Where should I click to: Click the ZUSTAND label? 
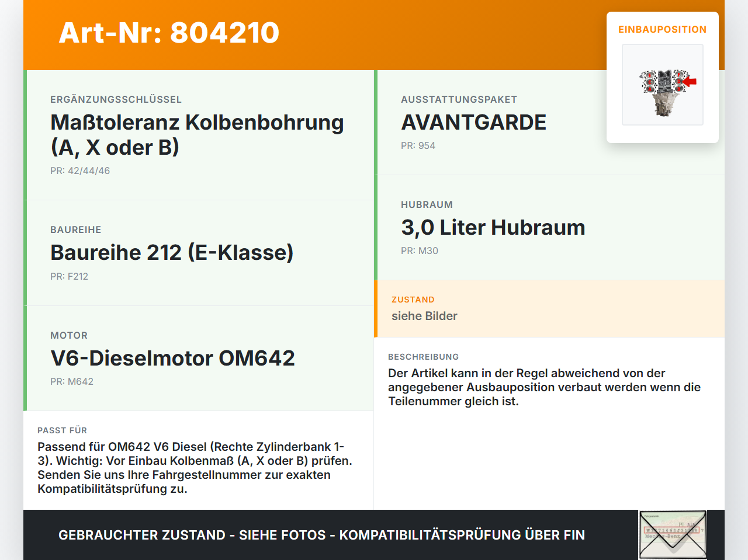[x=413, y=300]
